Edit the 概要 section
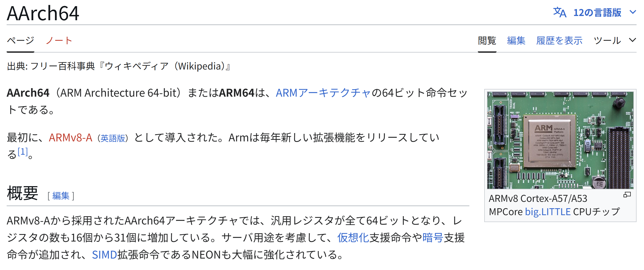The image size is (644, 270). pos(61,196)
